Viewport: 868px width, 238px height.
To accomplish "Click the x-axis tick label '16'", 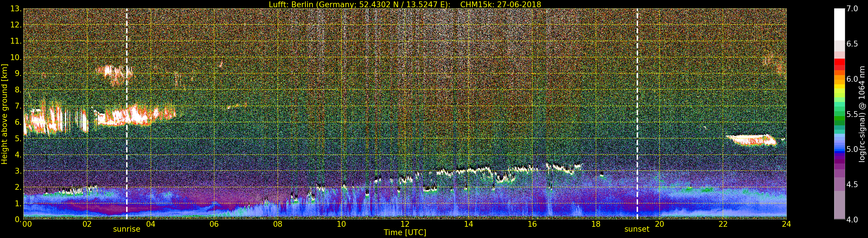I will [532, 224].
